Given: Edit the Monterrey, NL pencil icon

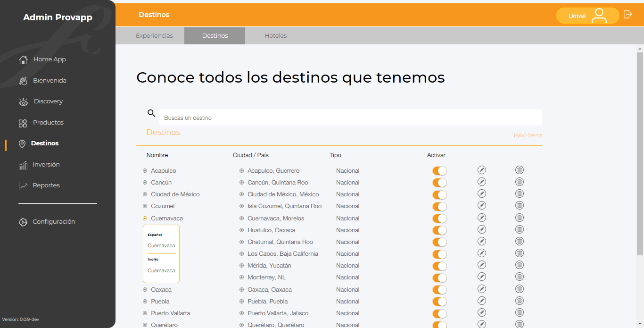Looking at the screenshot, I should click(481, 277).
